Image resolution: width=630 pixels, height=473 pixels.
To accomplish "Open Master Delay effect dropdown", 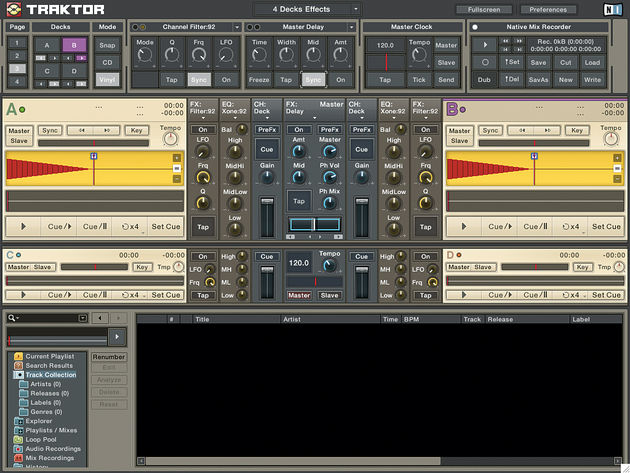I will point(352,27).
